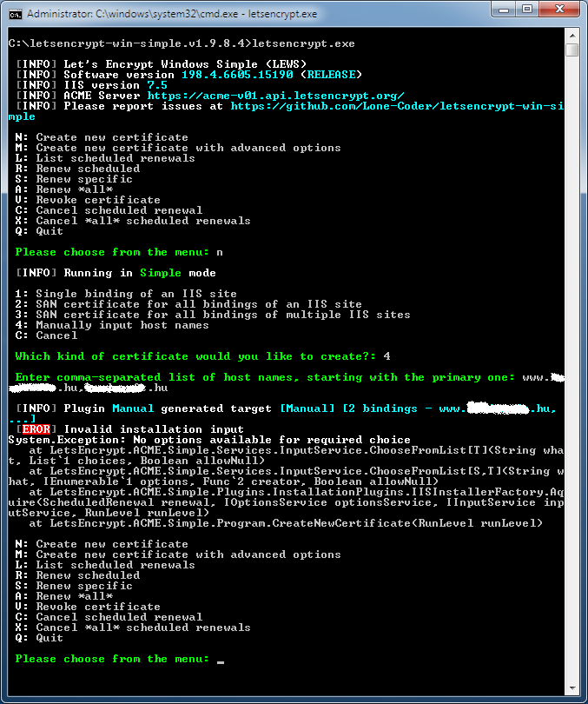Click the last 'Q: Quit' line

pyautogui.click(x=39, y=638)
